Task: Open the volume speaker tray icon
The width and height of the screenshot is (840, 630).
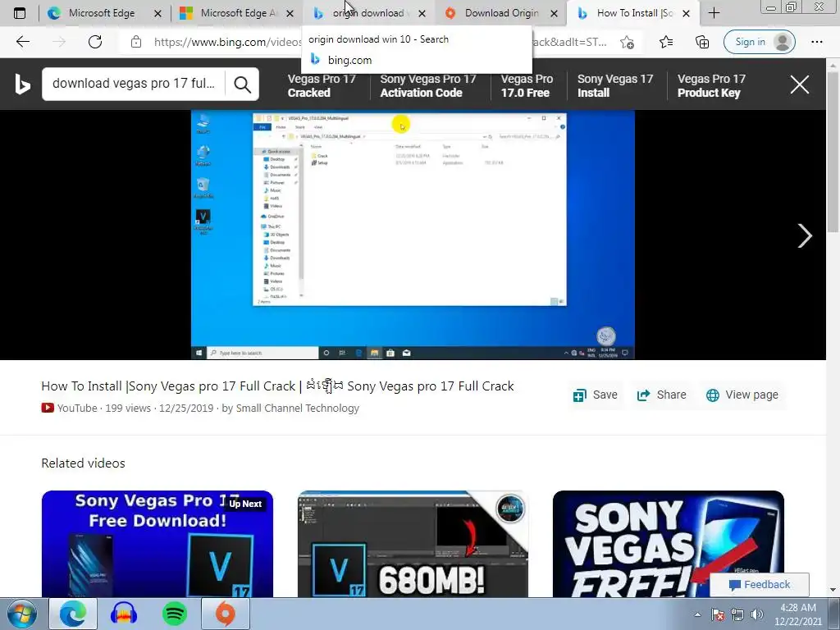Action: tap(757, 614)
